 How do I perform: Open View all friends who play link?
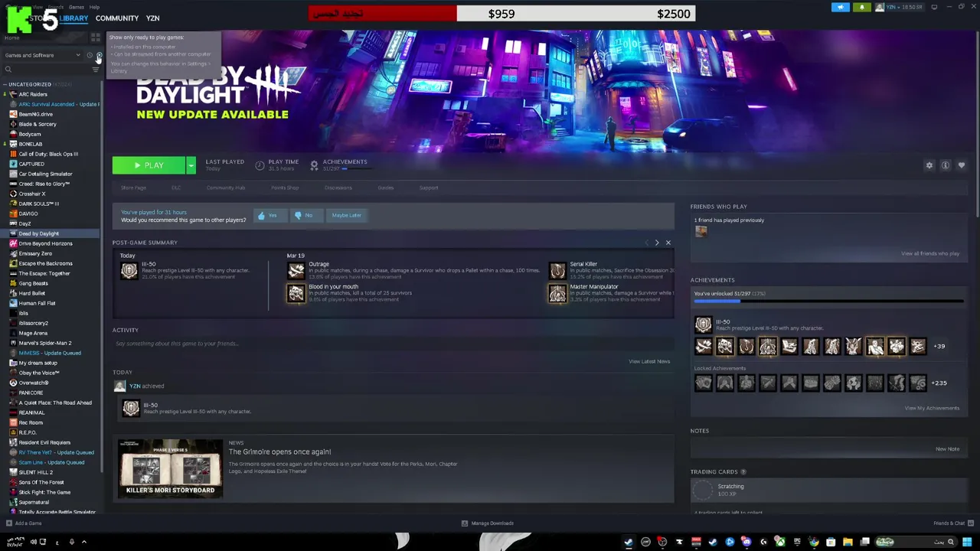(x=929, y=253)
